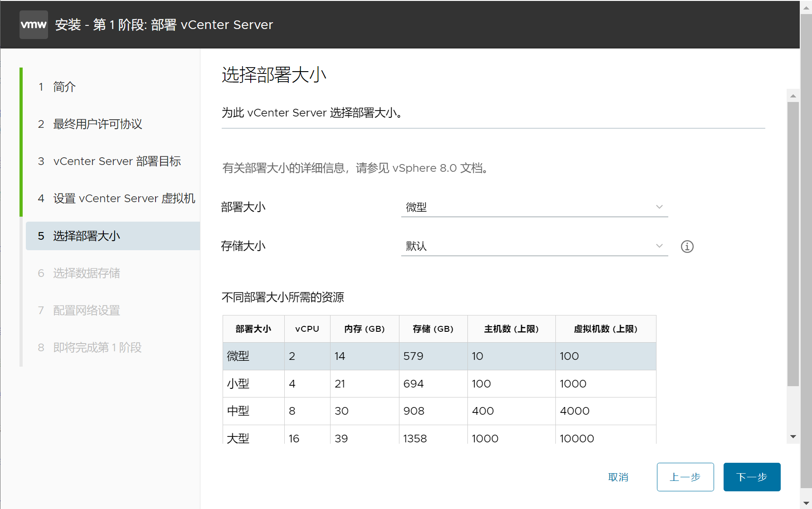Image resolution: width=812 pixels, height=509 pixels.
Task: Click the 微型 row name cell
Action: 253,356
